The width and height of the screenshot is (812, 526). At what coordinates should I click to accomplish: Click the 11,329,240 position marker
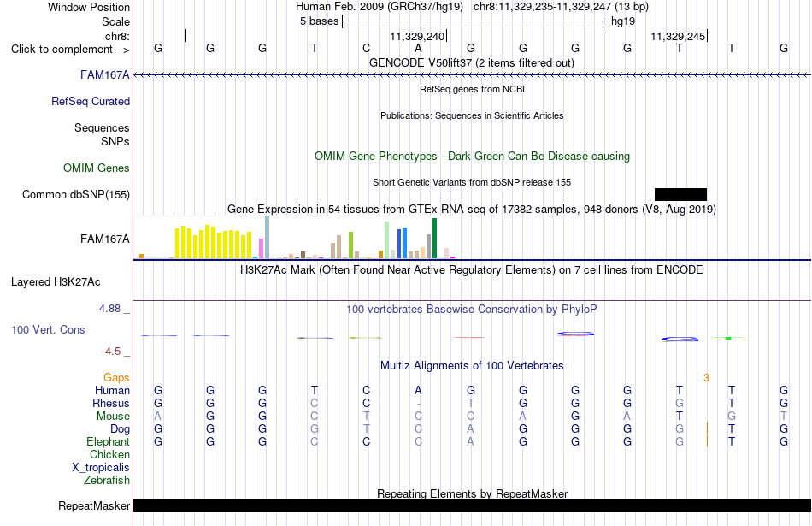coord(417,37)
